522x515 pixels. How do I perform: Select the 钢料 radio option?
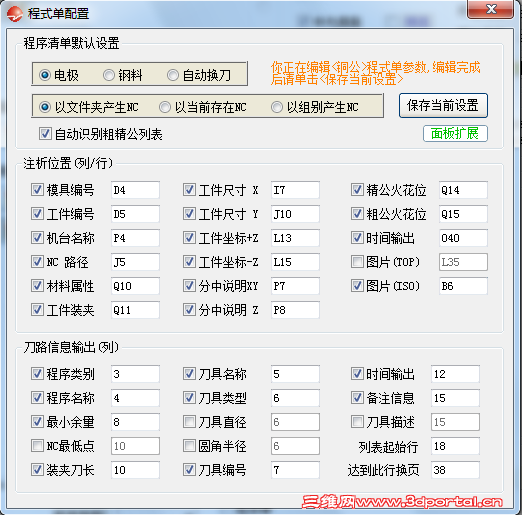coord(109,75)
